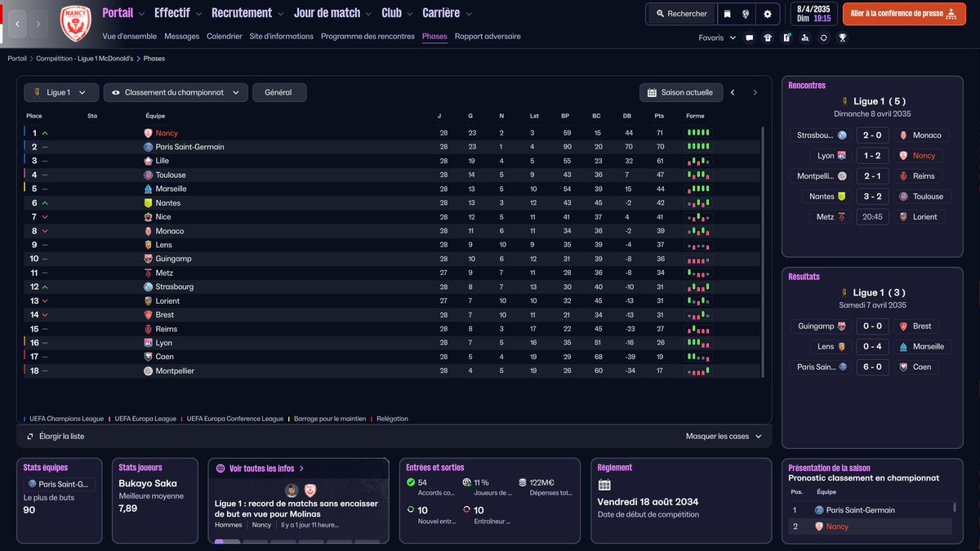This screenshot has height=551, width=980.
Task: Switch to the Calendrier tab
Action: 225,36
